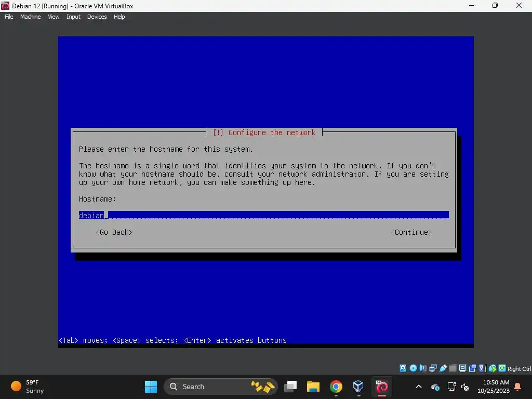532x399 pixels.
Task: Open the Help menu
Action: point(119,17)
